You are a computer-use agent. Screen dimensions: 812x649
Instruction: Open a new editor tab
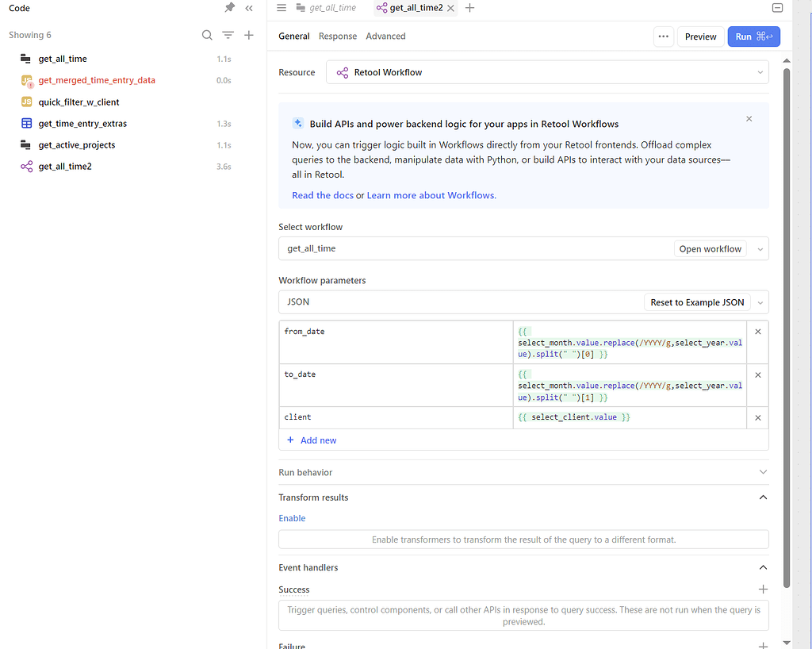click(469, 8)
